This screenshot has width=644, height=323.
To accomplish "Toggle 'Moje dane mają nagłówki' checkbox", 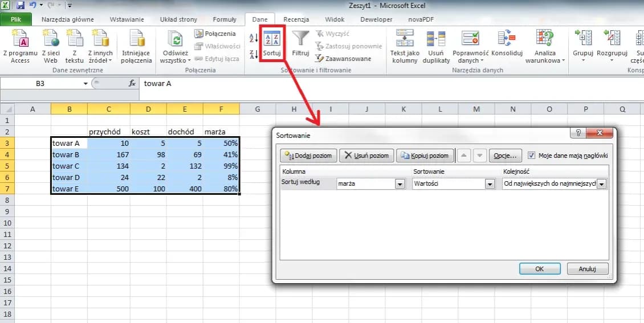I will pyautogui.click(x=532, y=155).
